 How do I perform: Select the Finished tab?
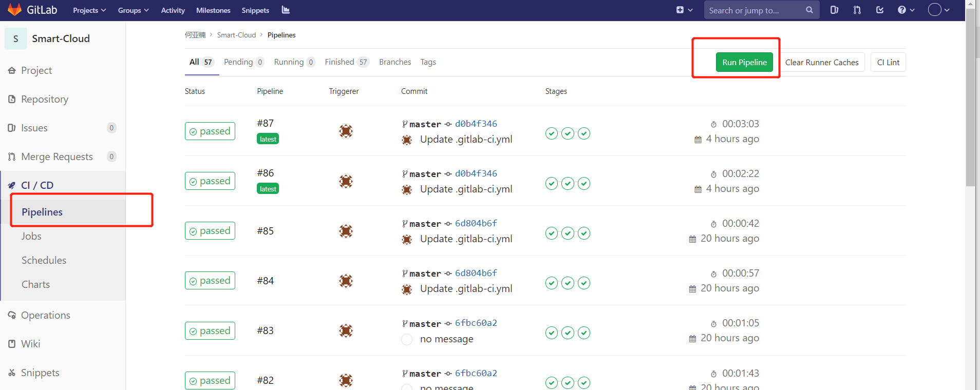(347, 62)
